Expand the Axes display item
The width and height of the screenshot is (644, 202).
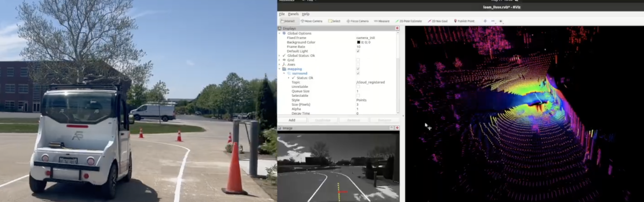[x=279, y=64]
